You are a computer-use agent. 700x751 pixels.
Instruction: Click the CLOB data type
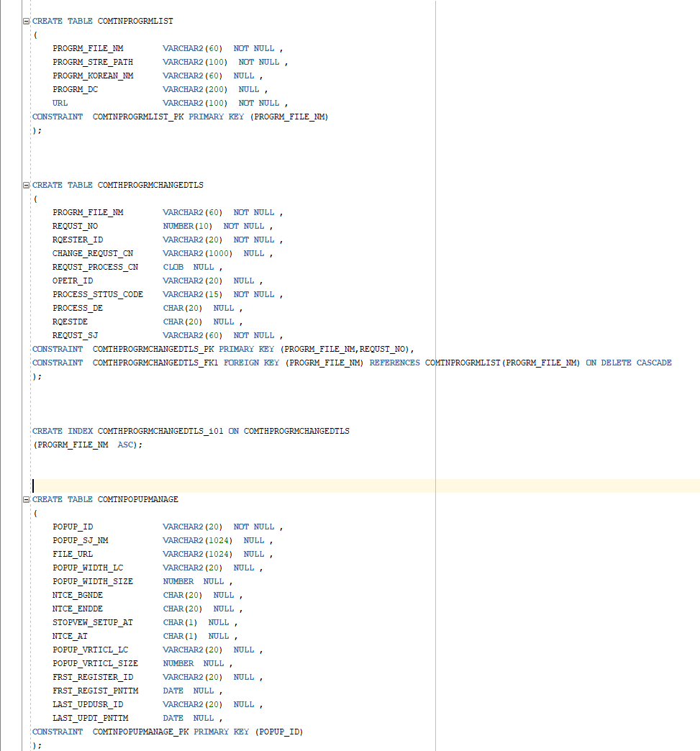[x=173, y=267]
